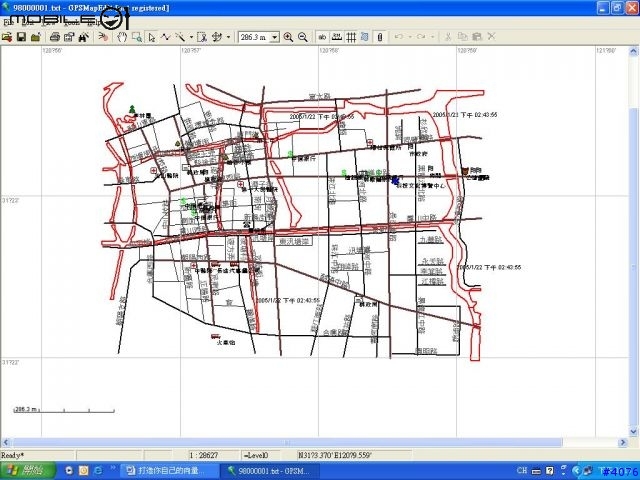Save the map with the floppy disk icon
Screen dimensions: 640x480
click(21, 37)
